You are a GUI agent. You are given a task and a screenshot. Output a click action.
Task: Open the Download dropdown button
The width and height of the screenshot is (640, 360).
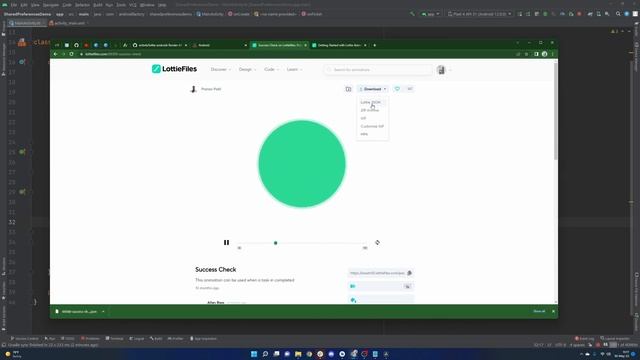pos(372,89)
